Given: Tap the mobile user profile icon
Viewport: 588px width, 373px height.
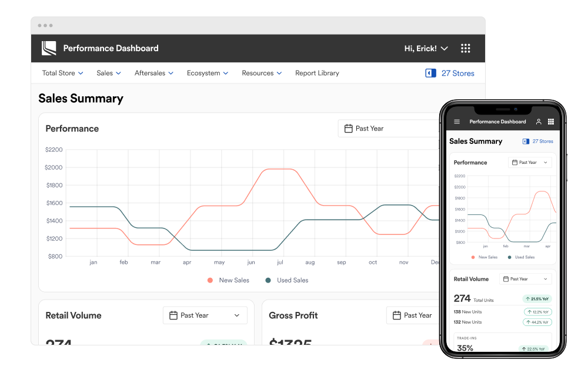Looking at the screenshot, I should click(x=539, y=122).
